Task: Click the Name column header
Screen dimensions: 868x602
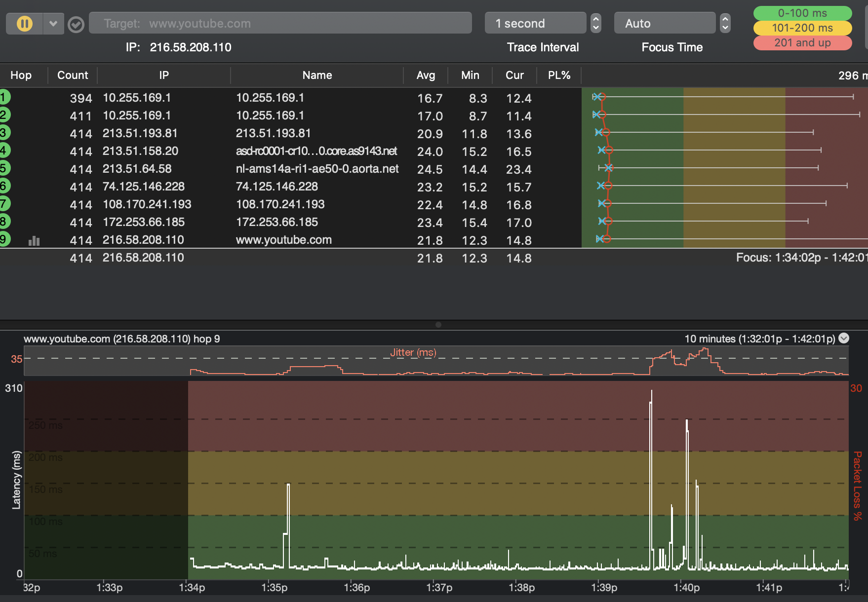Action: [317, 75]
